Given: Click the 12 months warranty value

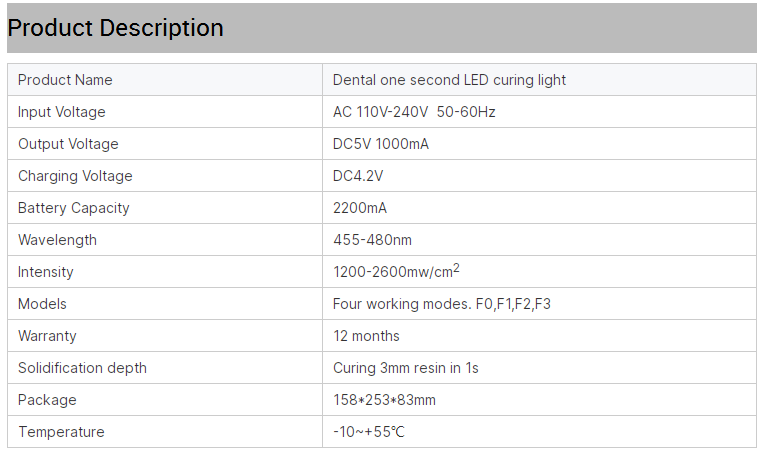Looking at the screenshot, I should pyautogui.click(x=366, y=336).
